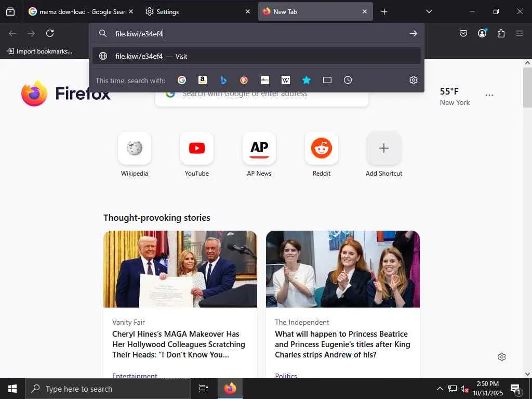
Task: Click scrollbar down arrow
Action: coord(527,374)
